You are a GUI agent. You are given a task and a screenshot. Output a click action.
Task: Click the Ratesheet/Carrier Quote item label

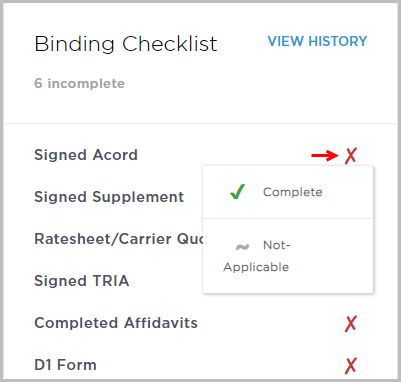(x=119, y=239)
